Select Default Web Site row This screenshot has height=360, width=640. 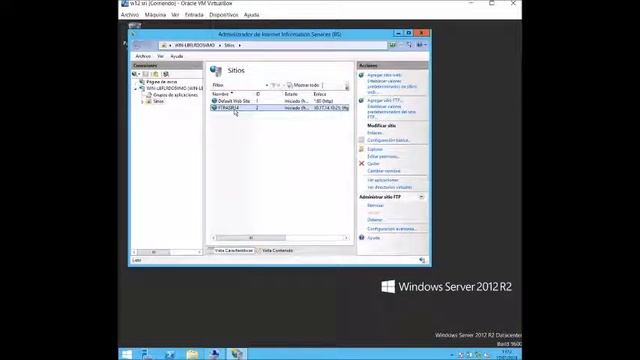click(x=280, y=101)
